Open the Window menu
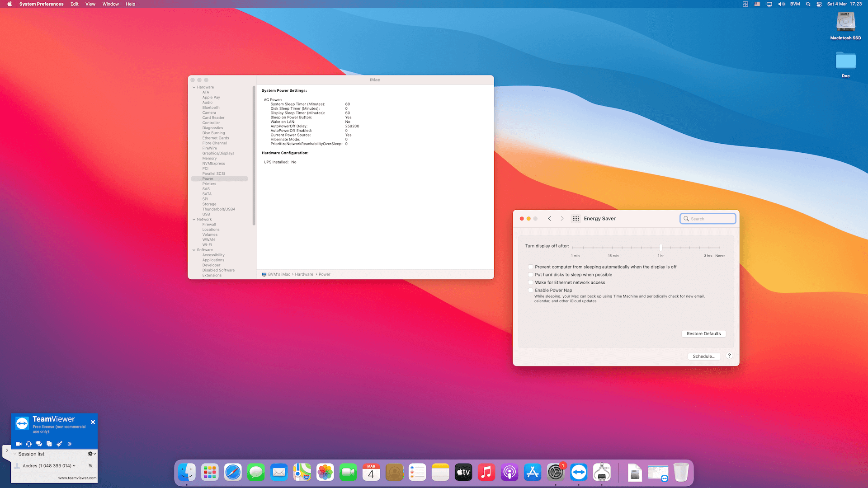This screenshot has height=488, width=868. [110, 4]
